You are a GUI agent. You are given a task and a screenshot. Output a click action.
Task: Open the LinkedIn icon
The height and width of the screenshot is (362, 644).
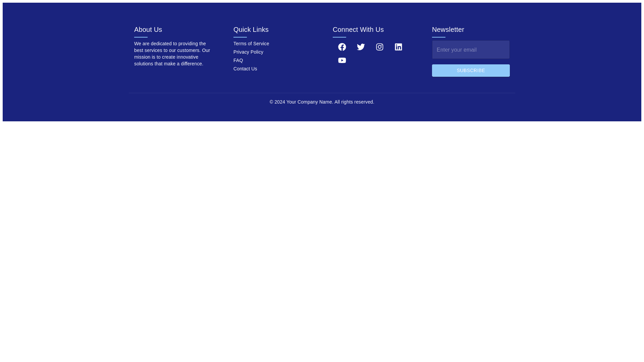pyautogui.click(x=398, y=47)
